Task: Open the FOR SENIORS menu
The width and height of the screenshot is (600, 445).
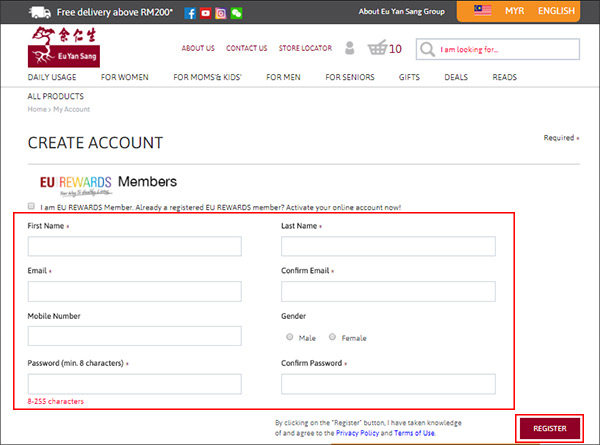Action: [x=350, y=77]
